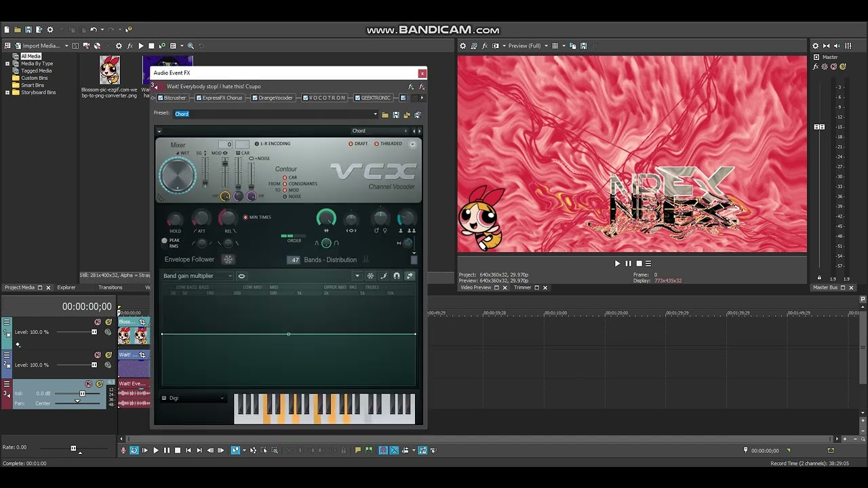The image size is (868, 488).
Task: Select CONSONANTS contour radio button
Action: point(285,184)
